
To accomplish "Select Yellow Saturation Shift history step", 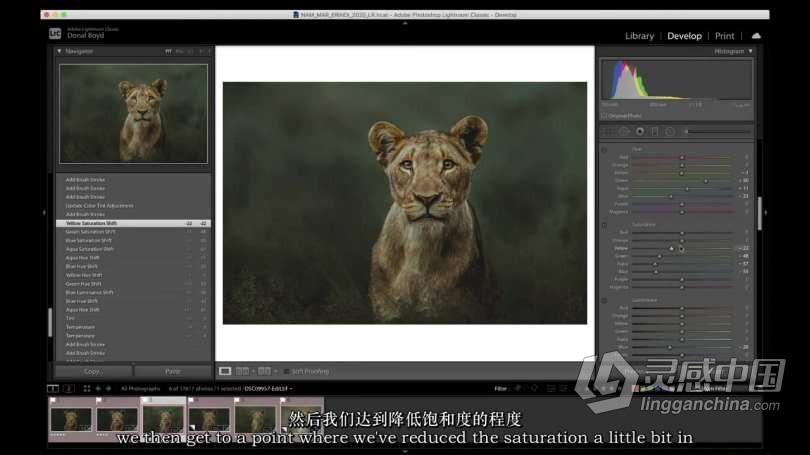I will click(133, 223).
